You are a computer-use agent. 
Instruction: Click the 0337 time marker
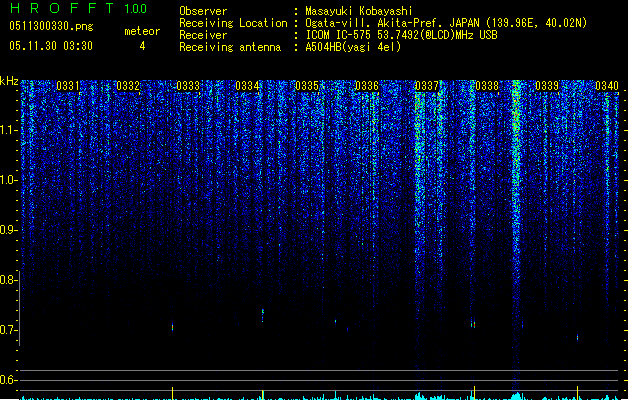pos(426,86)
